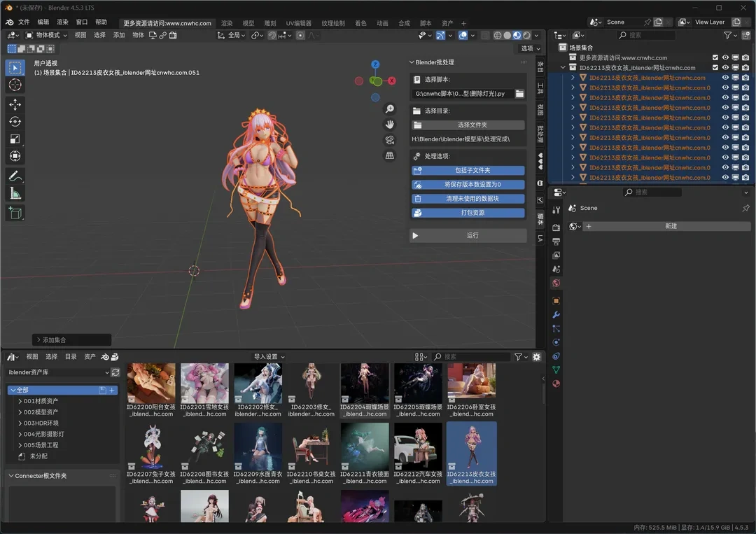Switch to the UV编辑器 workspace tab
This screenshot has height=534, width=756.
click(299, 23)
